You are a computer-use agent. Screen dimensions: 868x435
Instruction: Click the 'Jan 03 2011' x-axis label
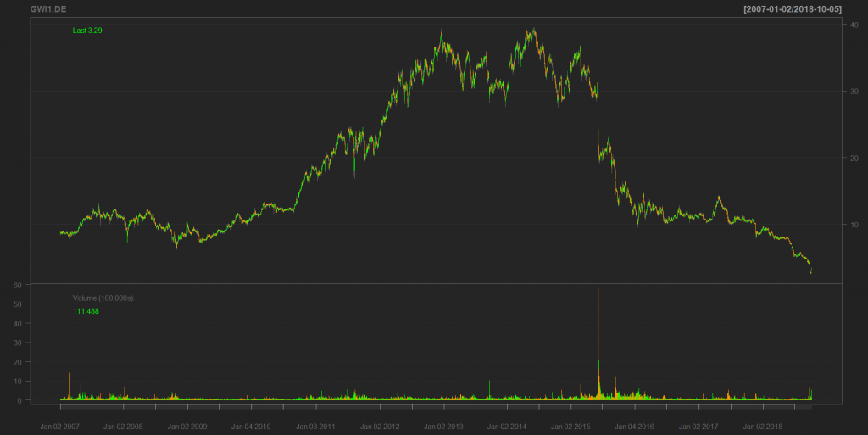tap(315, 427)
